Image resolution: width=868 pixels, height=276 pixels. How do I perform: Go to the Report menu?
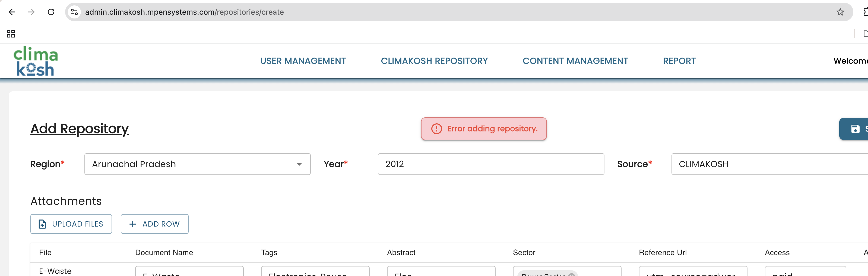(x=679, y=61)
